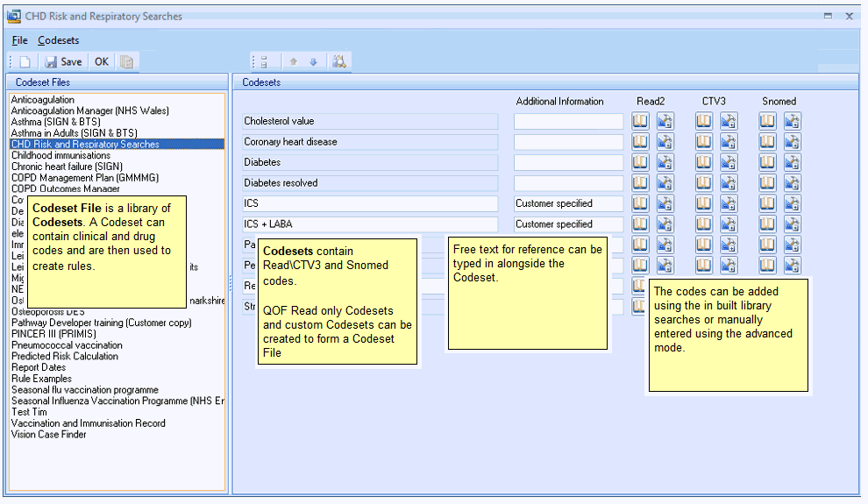Click the Additional Information field for Diabetes
This screenshot has height=504, width=868.
tap(568, 162)
